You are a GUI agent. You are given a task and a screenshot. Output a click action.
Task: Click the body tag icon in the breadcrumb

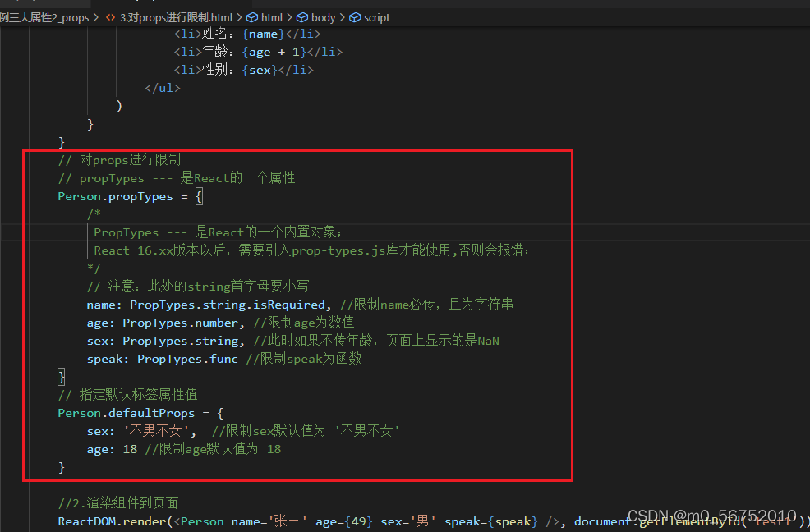click(x=301, y=16)
